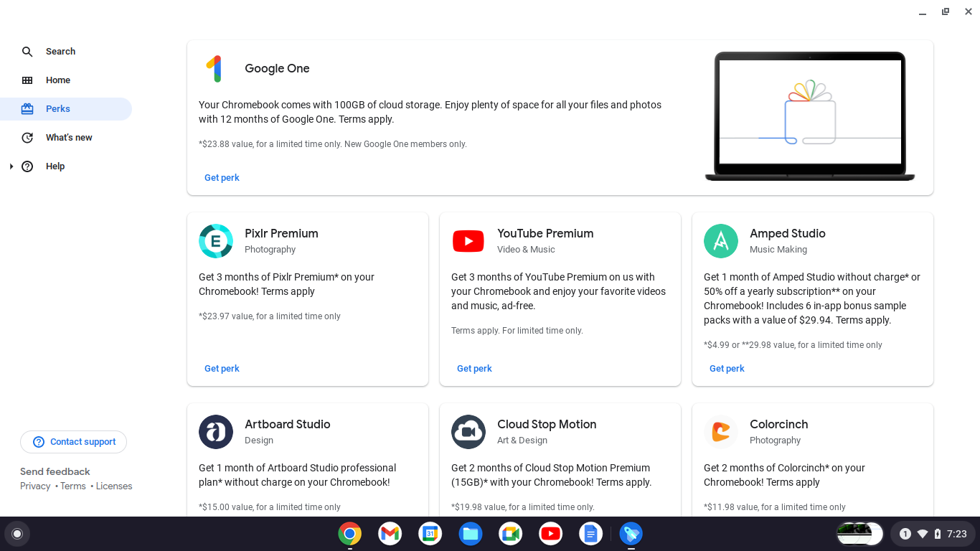Click the Pixlr Premium card title
Image resolution: width=980 pixels, height=551 pixels.
coord(281,234)
